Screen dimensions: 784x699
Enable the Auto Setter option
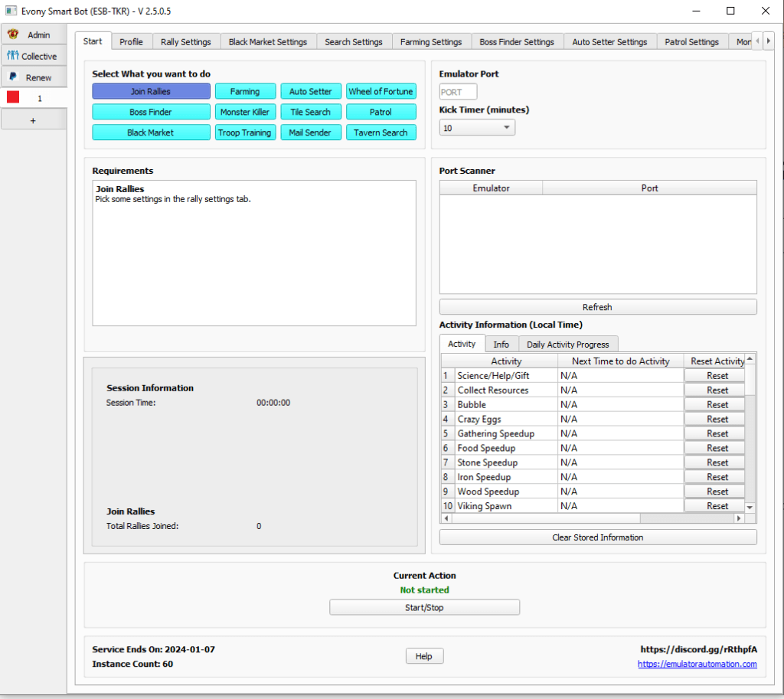click(311, 92)
